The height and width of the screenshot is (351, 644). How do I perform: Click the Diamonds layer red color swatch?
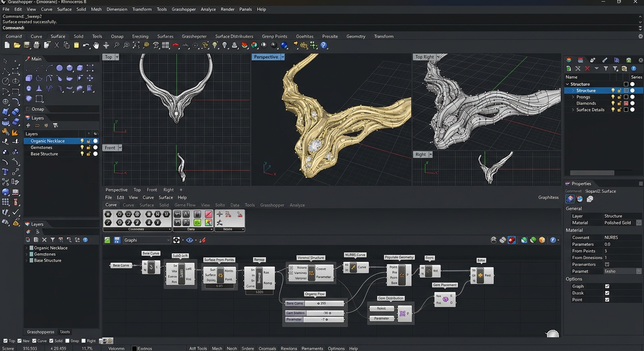point(626,103)
